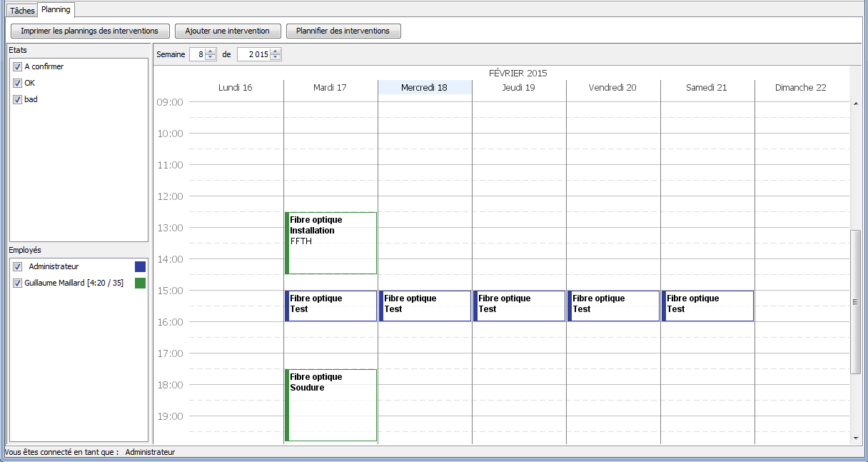The width and height of the screenshot is (868, 462).
Task: Click the Semaine number input field
Action: click(x=198, y=54)
